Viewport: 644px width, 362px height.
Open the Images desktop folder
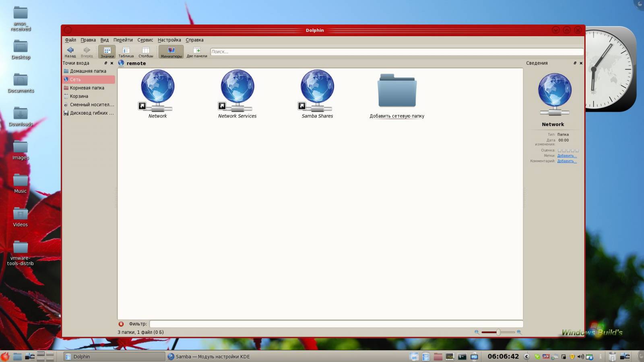click(x=21, y=150)
